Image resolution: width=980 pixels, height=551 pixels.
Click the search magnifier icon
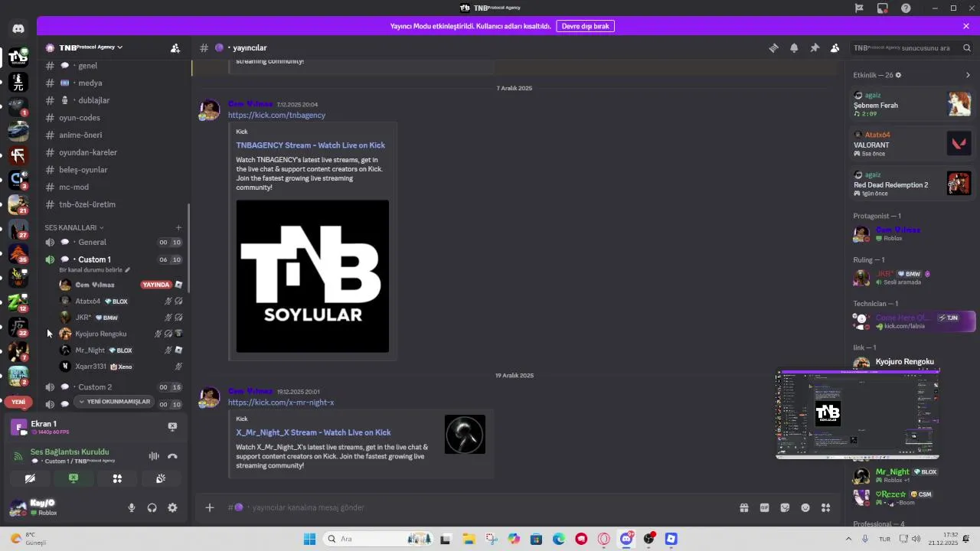click(x=967, y=47)
